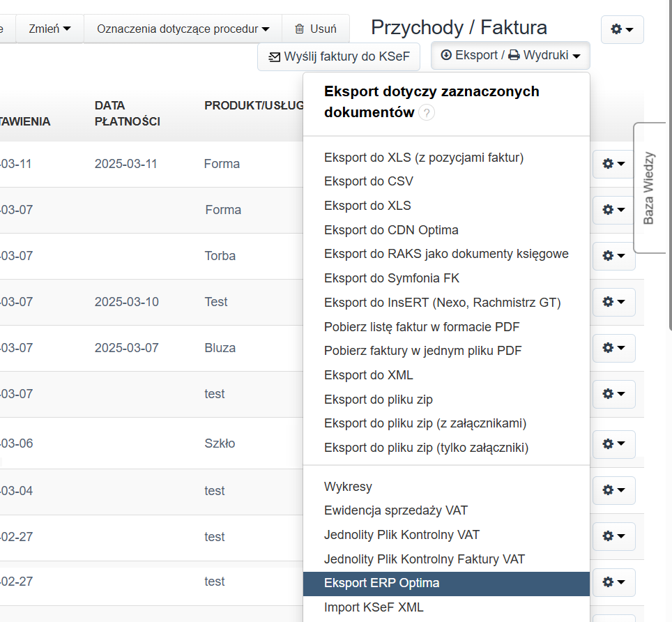Click Wyślij faktury do KSeF button
The width and height of the screenshot is (672, 622).
coord(339,56)
